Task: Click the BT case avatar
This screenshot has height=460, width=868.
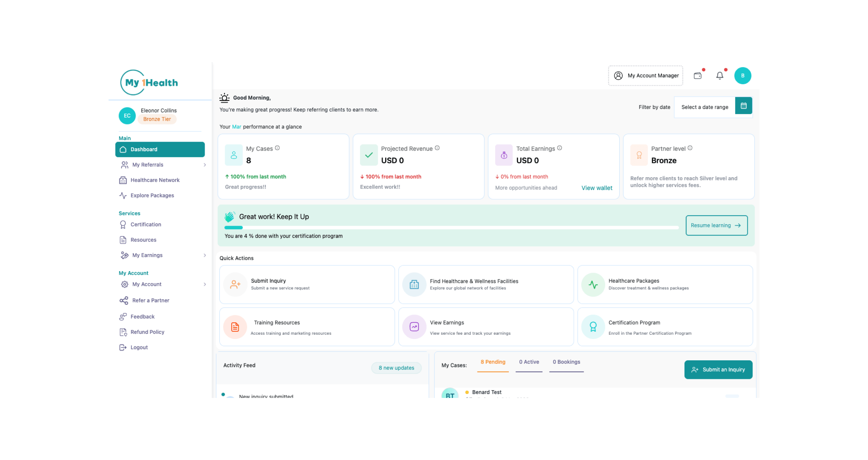Action: tap(450, 394)
